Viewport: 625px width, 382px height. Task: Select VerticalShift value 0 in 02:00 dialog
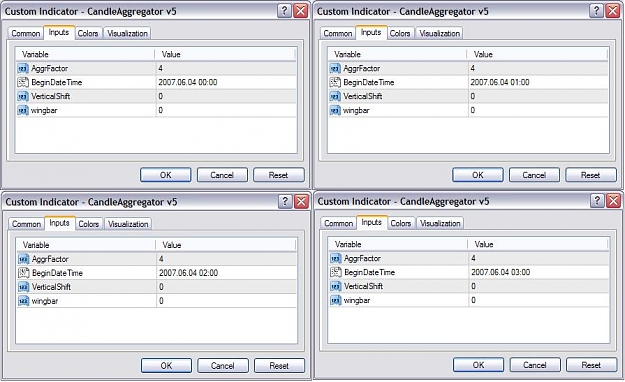click(x=161, y=287)
